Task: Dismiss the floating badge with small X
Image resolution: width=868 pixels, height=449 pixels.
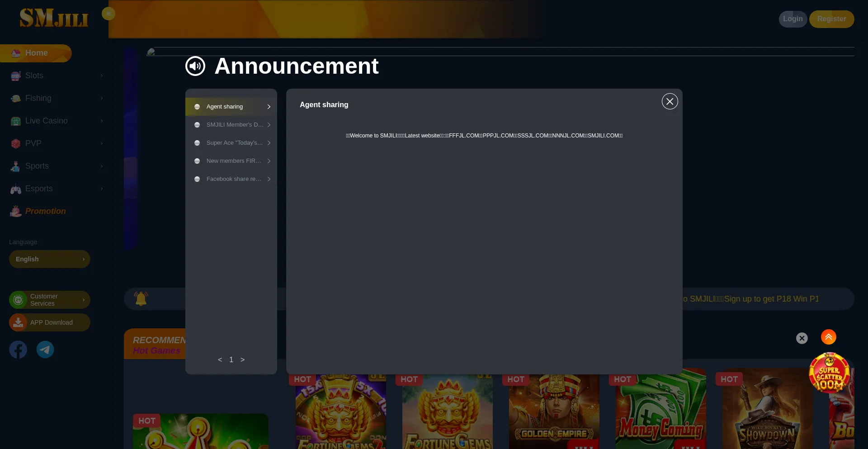Action: tap(802, 338)
